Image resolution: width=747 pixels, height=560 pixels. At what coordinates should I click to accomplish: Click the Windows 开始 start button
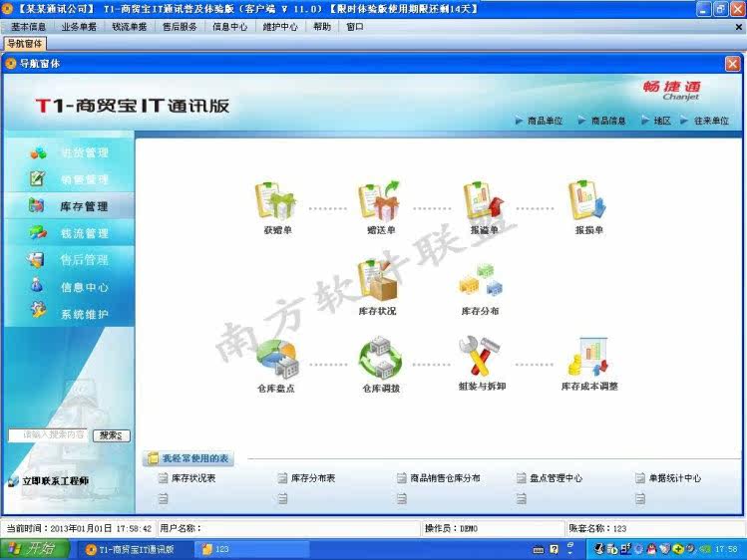coord(34,549)
